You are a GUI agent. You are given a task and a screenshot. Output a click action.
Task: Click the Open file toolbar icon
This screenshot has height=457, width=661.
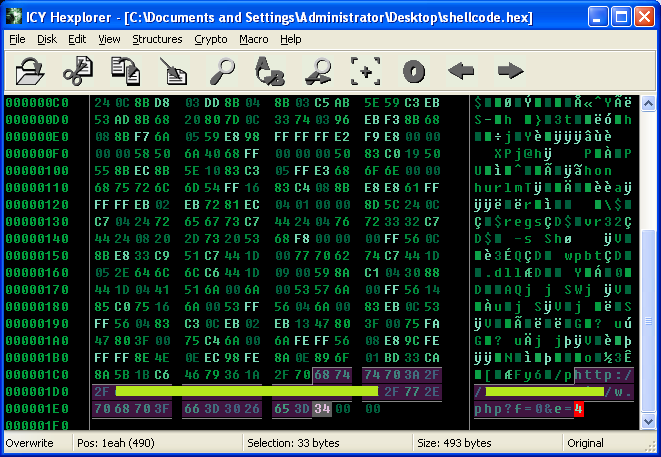tap(30, 71)
